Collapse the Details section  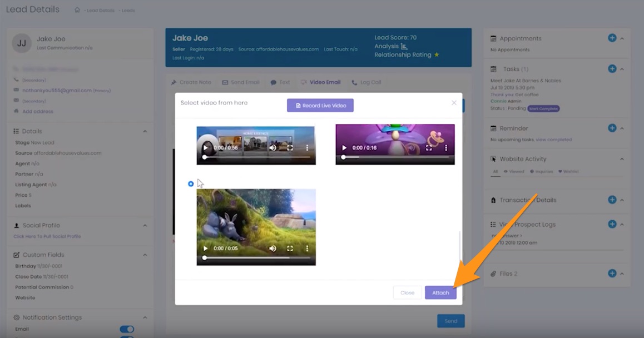[145, 131]
